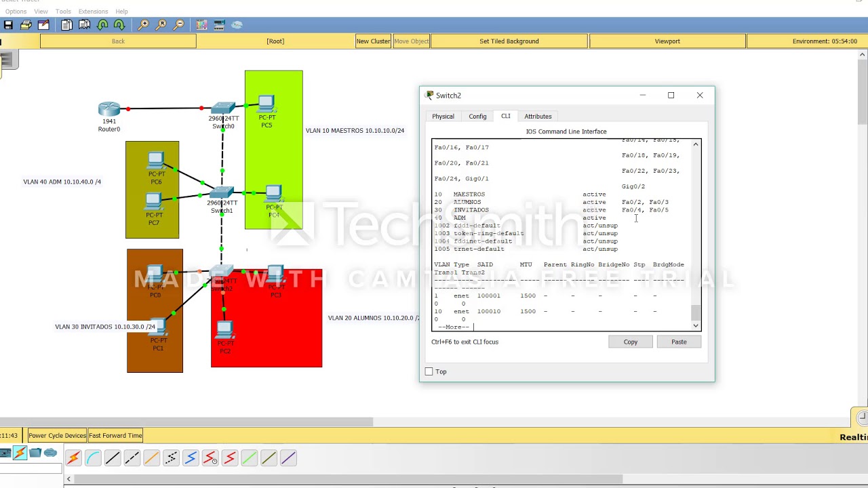Image resolution: width=868 pixels, height=488 pixels.
Task: Choose the Serial DCE cable with clock
Action: [x=210, y=458]
